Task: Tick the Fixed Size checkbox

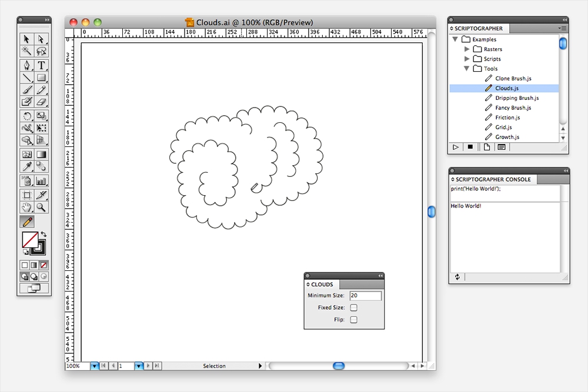Action: click(x=353, y=308)
